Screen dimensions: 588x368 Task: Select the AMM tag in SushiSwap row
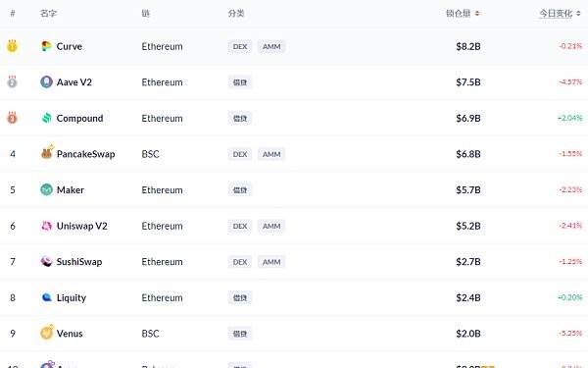coord(271,262)
